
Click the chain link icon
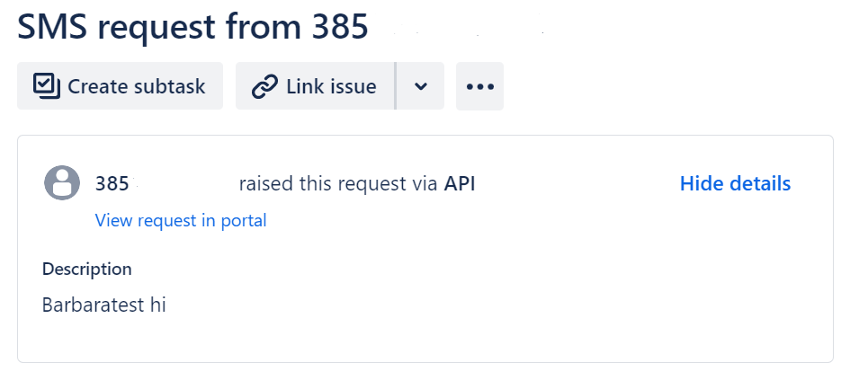(x=264, y=86)
